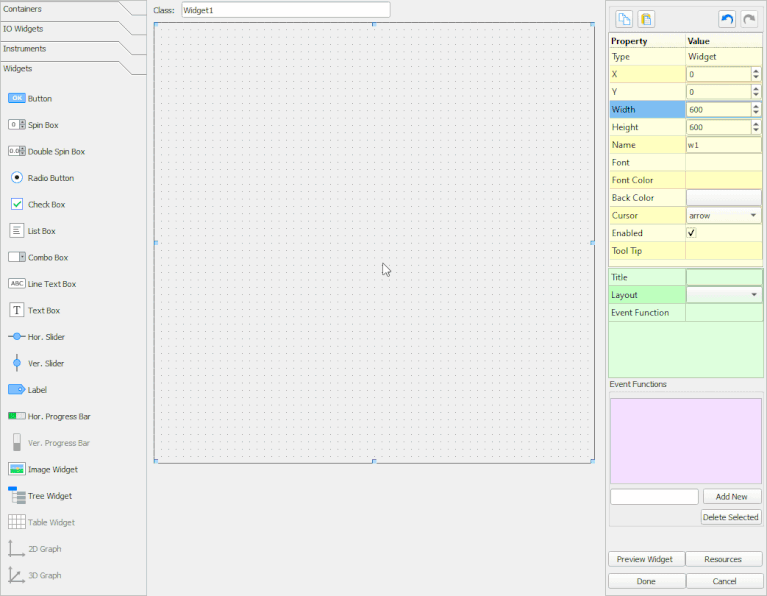The width and height of the screenshot is (767, 596).
Task: Select the Button widget icon
Action: (17, 99)
